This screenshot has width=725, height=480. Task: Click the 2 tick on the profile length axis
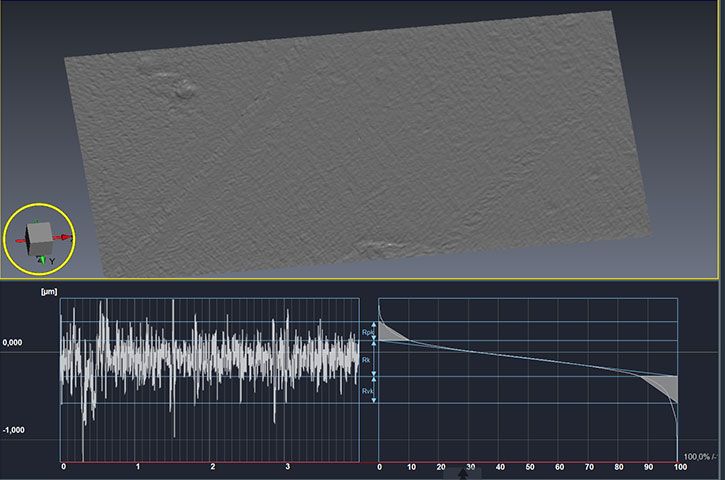click(213, 467)
